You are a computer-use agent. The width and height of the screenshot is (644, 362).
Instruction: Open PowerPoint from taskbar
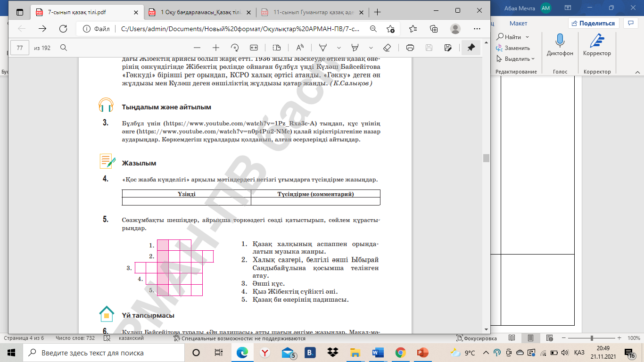423,353
